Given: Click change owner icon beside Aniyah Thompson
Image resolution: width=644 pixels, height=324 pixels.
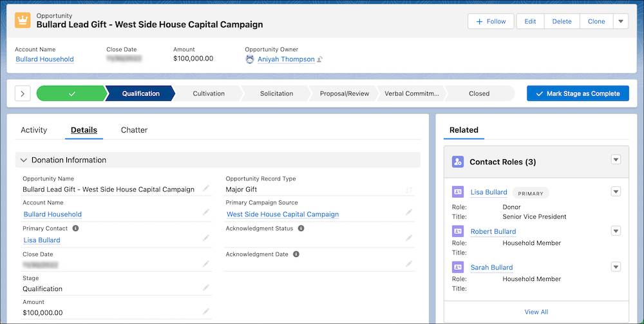Looking at the screenshot, I should [320, 59].
